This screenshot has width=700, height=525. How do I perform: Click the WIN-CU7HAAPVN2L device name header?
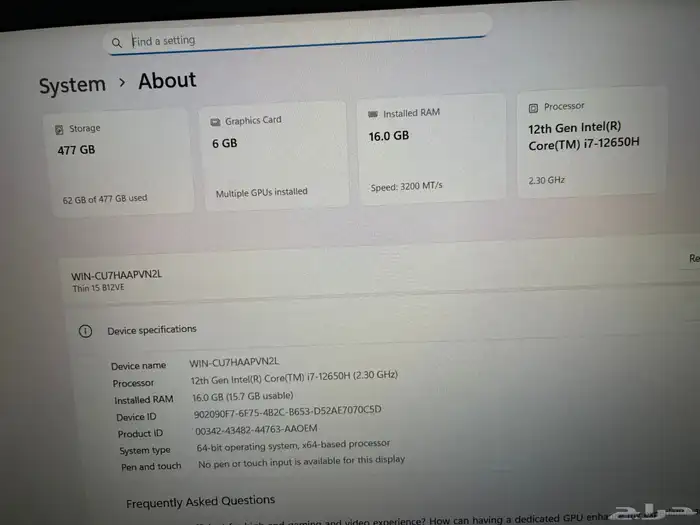[117, 275]
